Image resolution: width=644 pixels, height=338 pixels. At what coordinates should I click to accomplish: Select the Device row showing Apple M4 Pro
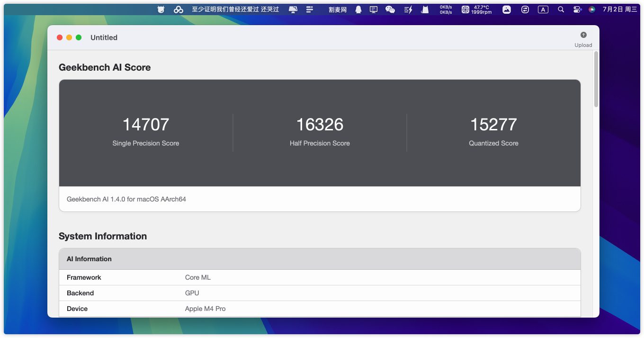point(320,309)
